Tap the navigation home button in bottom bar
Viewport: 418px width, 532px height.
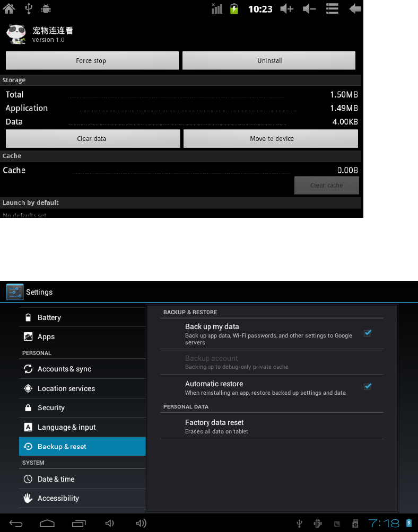tap(47, 523)
